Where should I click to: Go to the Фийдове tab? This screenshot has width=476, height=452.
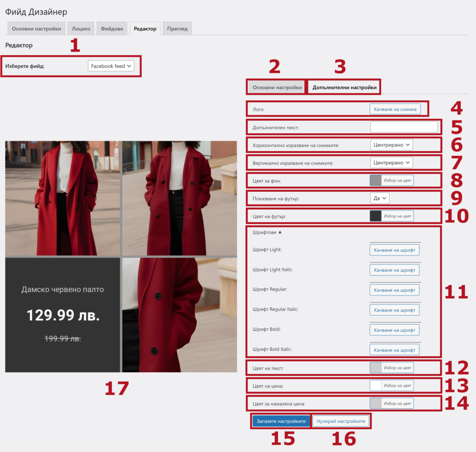(112, 29)
